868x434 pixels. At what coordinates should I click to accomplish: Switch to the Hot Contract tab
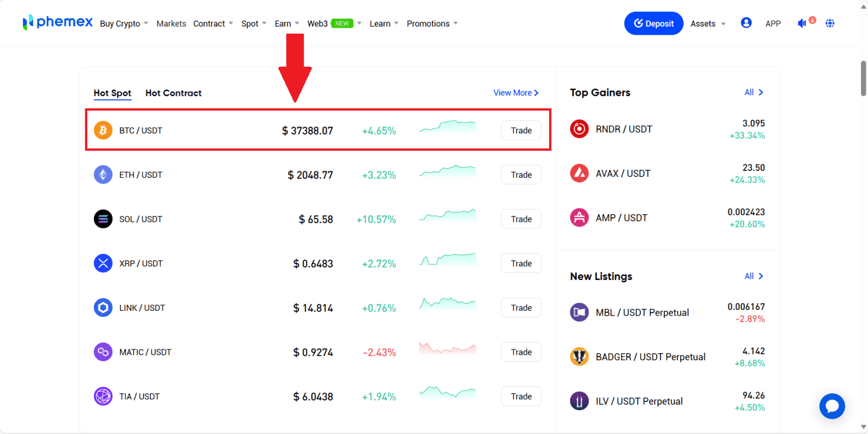[x=173, y=93]
